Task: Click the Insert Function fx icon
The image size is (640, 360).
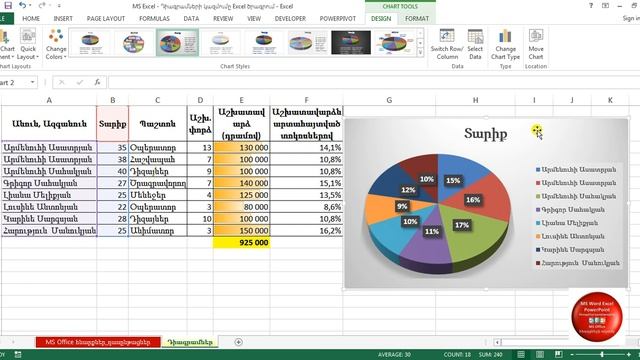Action: [x=97, y=82]
